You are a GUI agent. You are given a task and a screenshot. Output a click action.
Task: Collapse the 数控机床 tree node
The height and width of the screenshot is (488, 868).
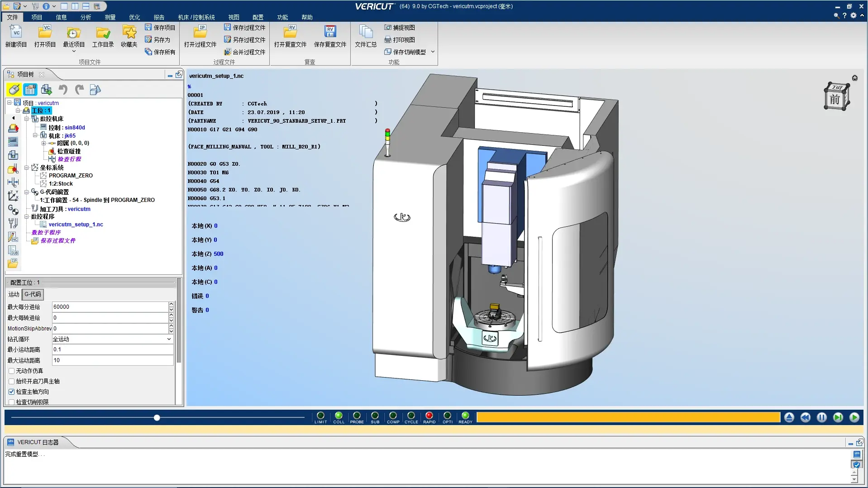click(26, 119)
